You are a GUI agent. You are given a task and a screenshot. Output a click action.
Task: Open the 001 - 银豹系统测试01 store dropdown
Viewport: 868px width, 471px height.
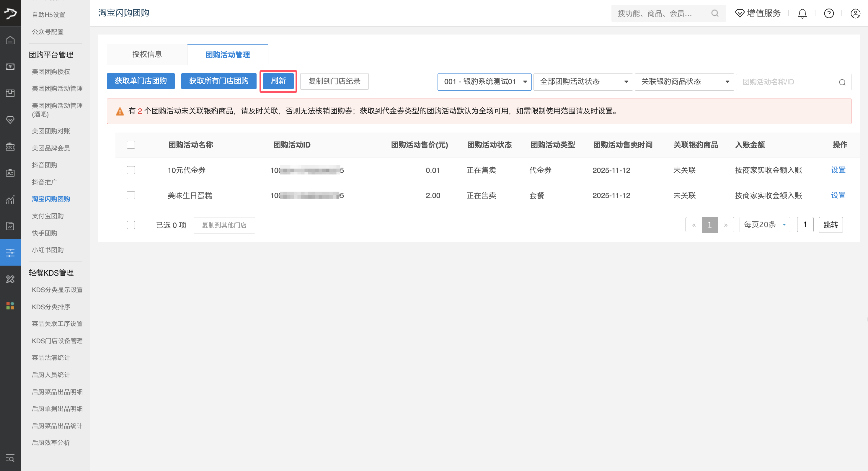point(484,82)
